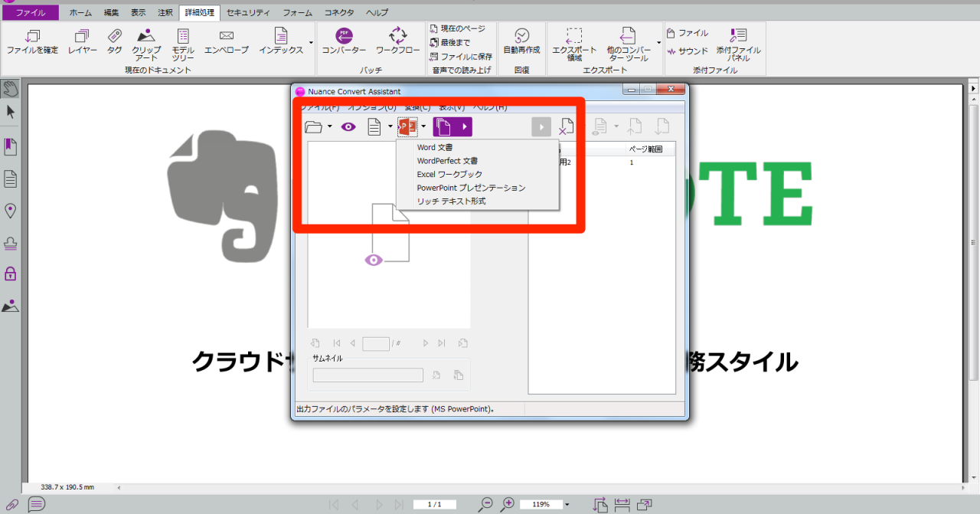Click the 自動再作成 recovery icon

coord(521,42)
